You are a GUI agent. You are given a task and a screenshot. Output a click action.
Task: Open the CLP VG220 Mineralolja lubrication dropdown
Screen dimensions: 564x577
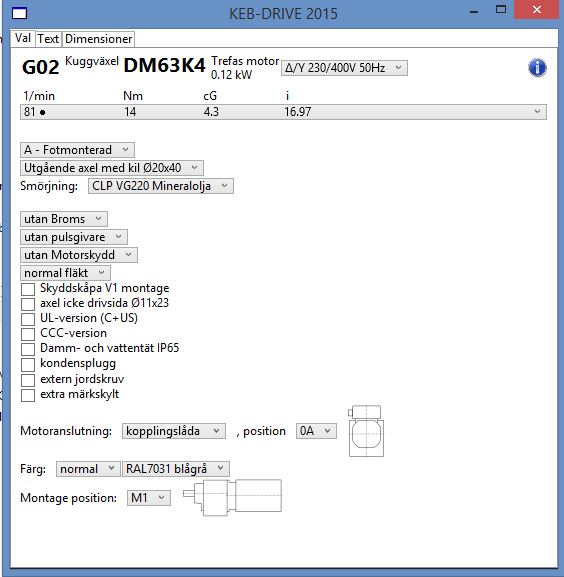pos(161,186)
